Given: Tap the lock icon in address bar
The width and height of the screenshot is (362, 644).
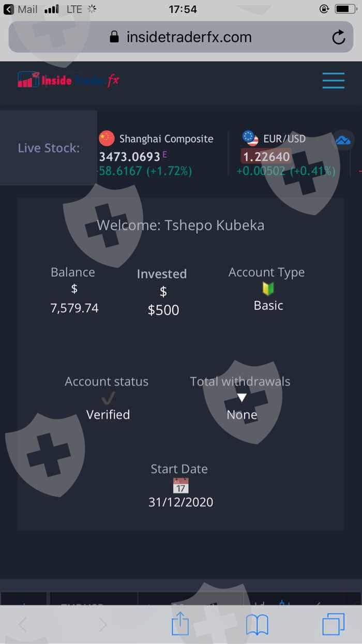Looking at the screenshot, I should pos(115,37).
